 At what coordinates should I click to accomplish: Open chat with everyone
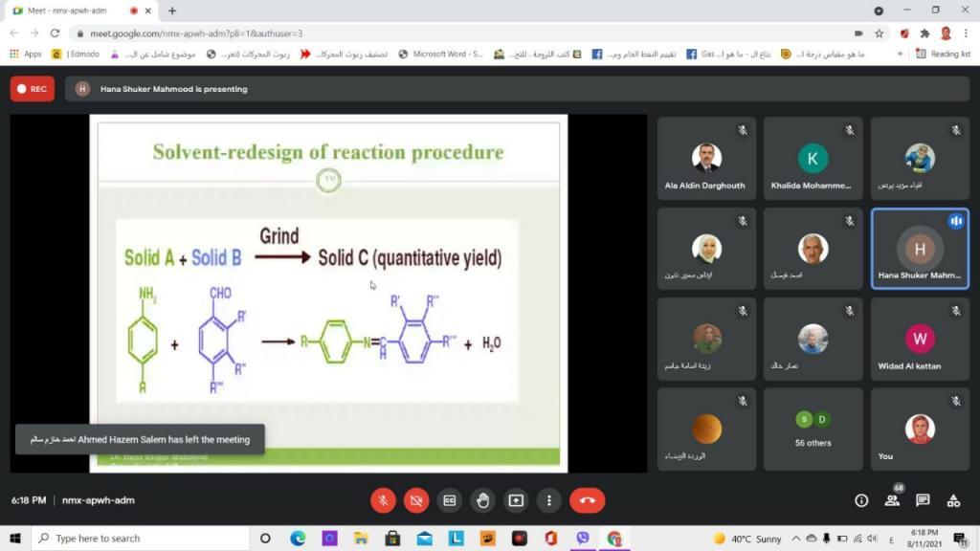coord(923,500)
